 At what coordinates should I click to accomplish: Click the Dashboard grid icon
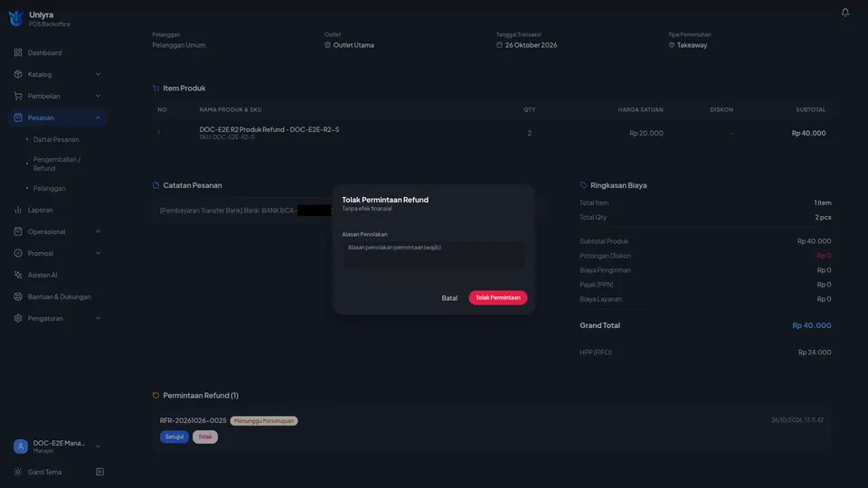[x=18, y=52]
